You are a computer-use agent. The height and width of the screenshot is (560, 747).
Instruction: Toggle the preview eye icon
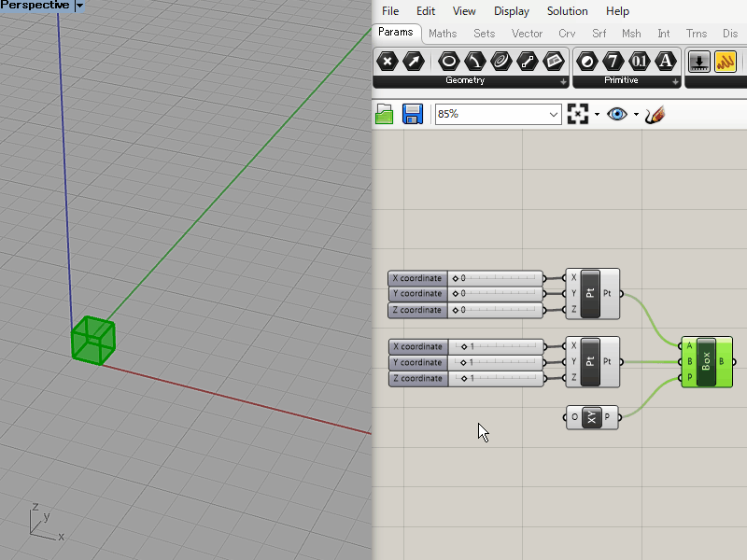click(616, 114)
